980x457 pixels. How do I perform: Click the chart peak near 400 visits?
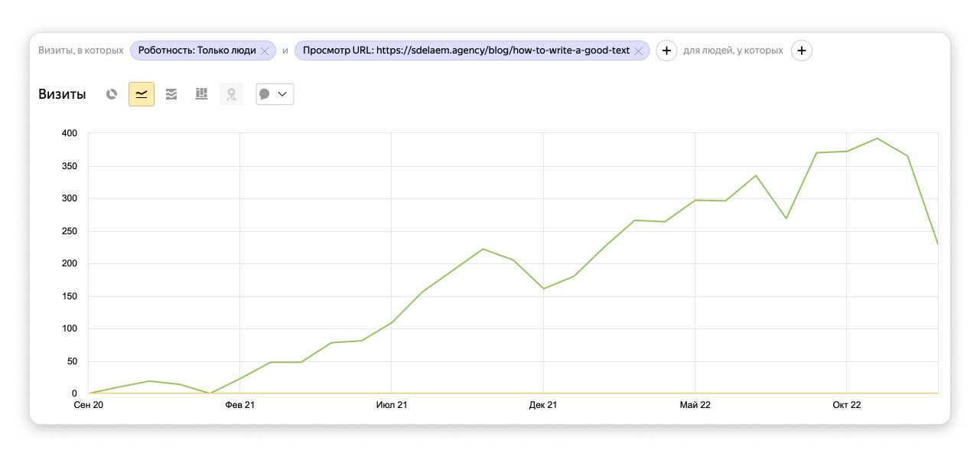877,139
